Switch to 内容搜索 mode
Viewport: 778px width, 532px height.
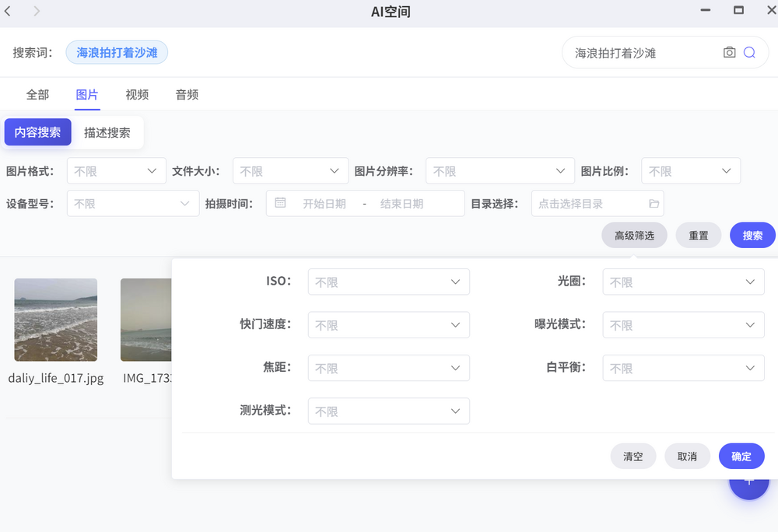click(x=38, y=132)
